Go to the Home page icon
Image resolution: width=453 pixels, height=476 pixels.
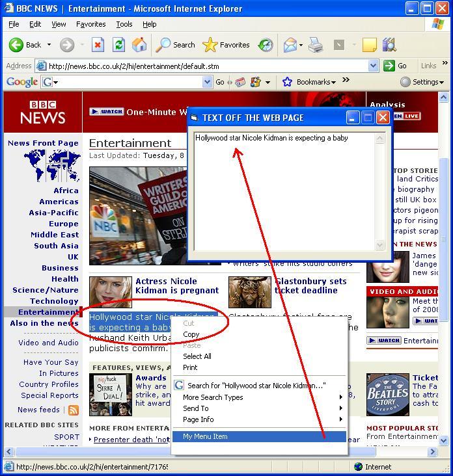tap(139, 45)
